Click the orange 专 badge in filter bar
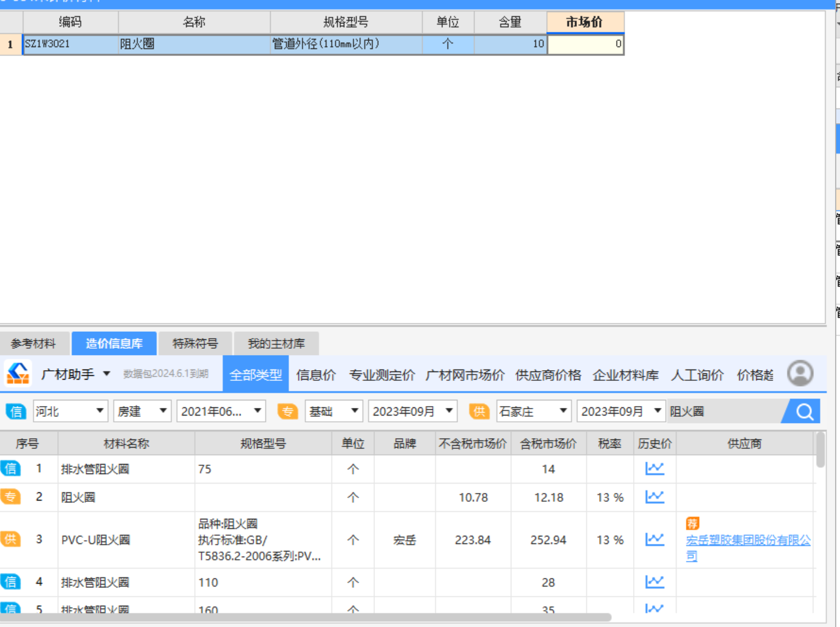Screen dimensions: 840x627 (x=288, y=412)
